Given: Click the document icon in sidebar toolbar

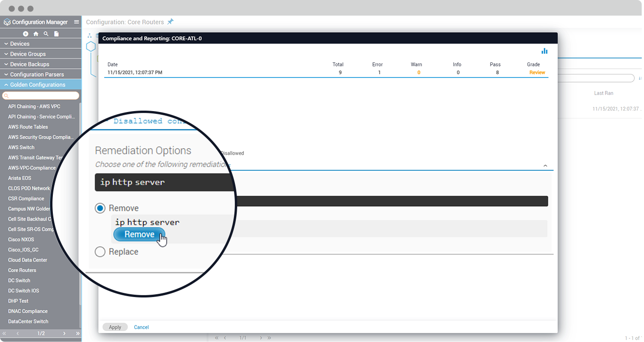Looking at the screenshot, I should [x=57, y=34].
